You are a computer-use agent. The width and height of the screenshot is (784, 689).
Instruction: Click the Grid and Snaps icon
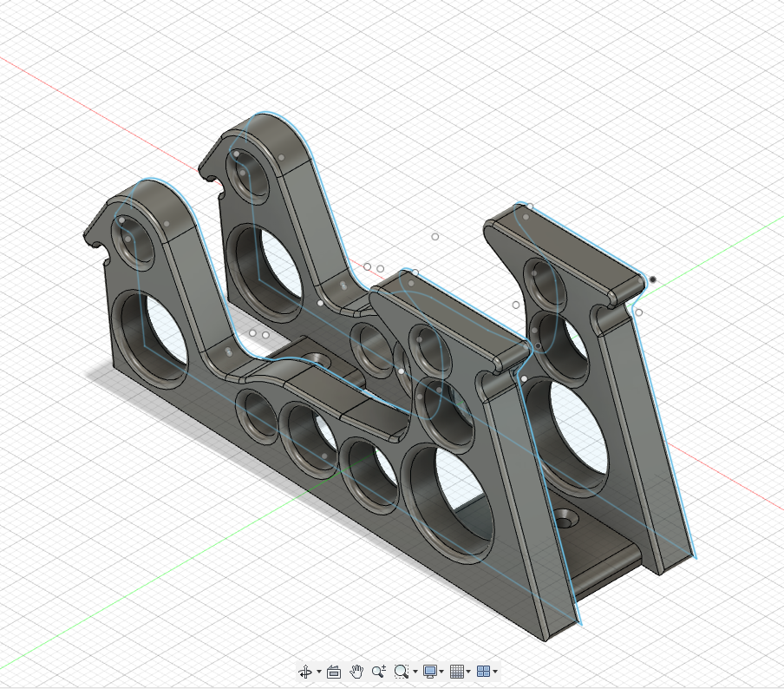pos(457,672)
